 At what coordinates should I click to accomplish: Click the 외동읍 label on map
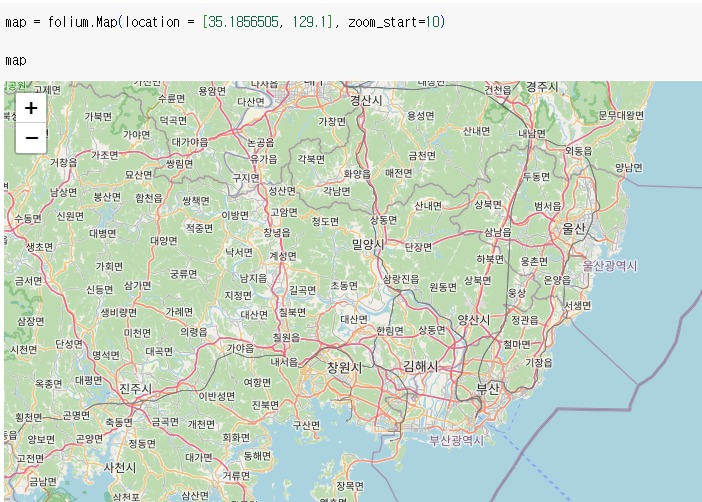tap(578, 151)
